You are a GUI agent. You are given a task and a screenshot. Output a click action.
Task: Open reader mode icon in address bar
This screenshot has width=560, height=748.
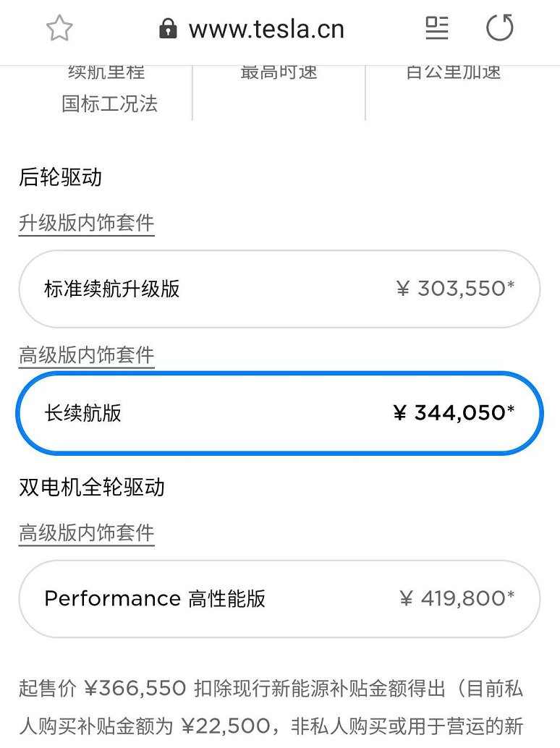(437, 27)
